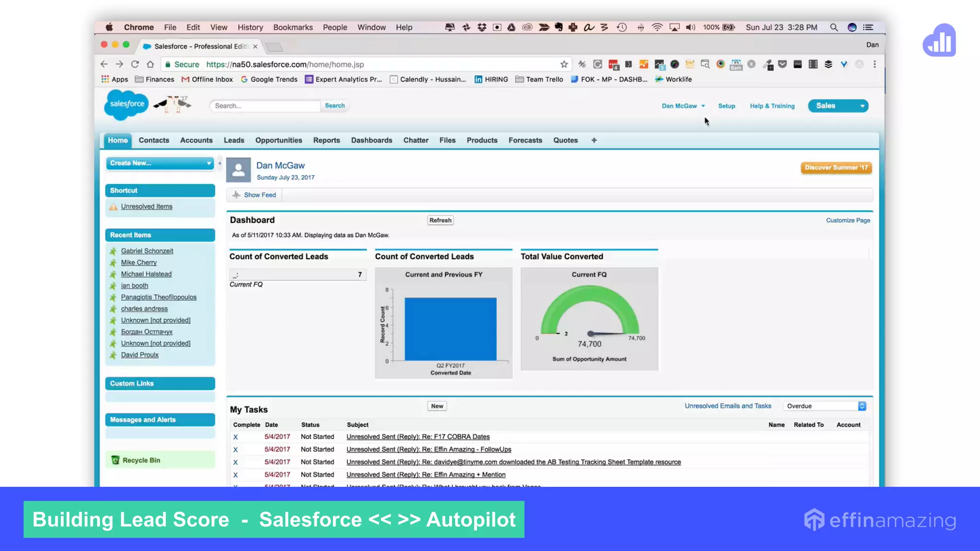
Task: Open recent item Mike Cherry
Action: [139, 263]
